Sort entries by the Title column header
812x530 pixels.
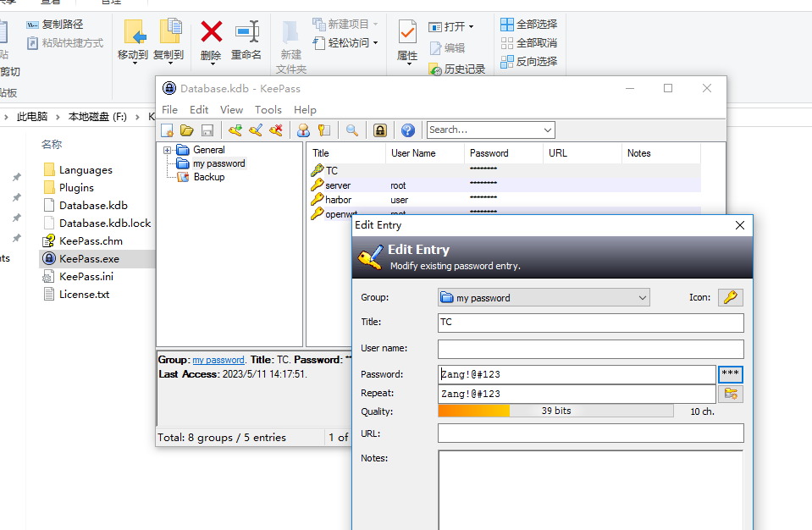click(347, 153)
